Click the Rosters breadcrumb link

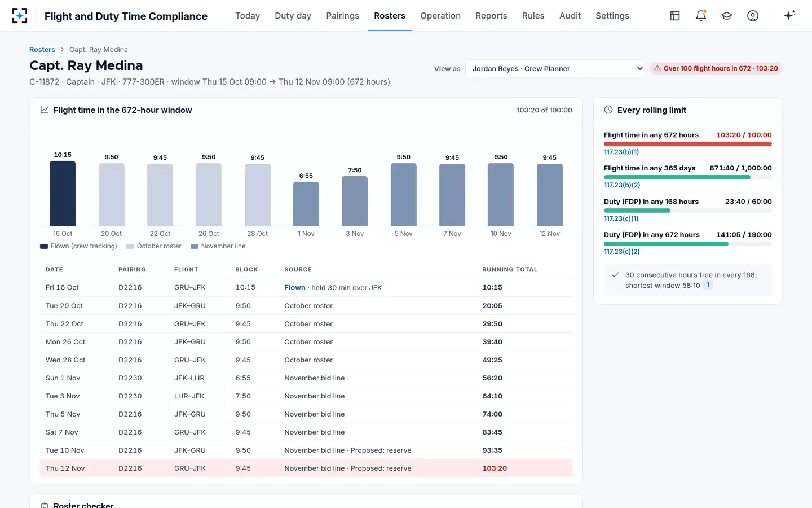[42, 50]
